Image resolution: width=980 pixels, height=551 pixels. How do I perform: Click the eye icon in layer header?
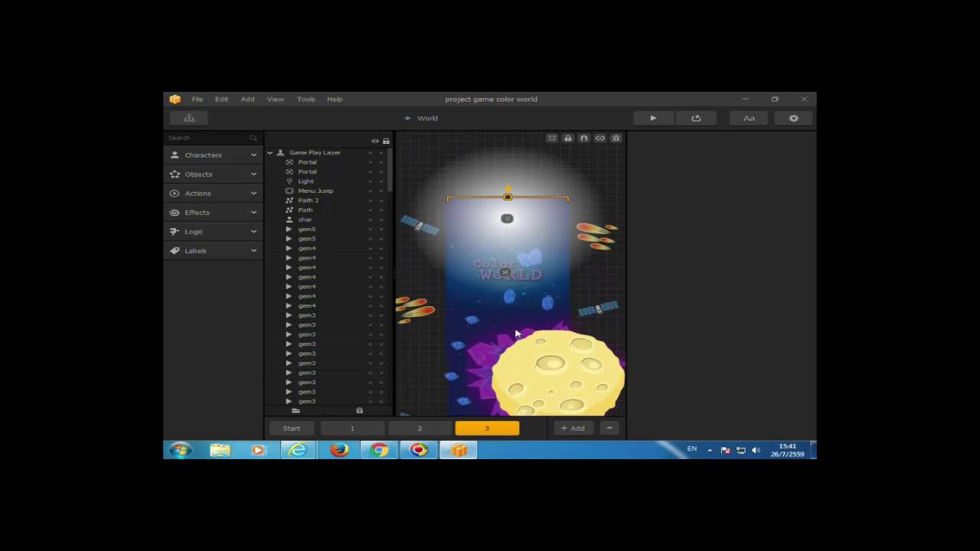(x=375, y=141)
